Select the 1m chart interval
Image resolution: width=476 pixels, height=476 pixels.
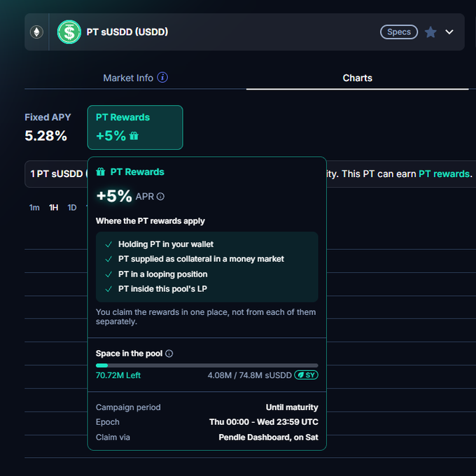[x=34, y=208]
